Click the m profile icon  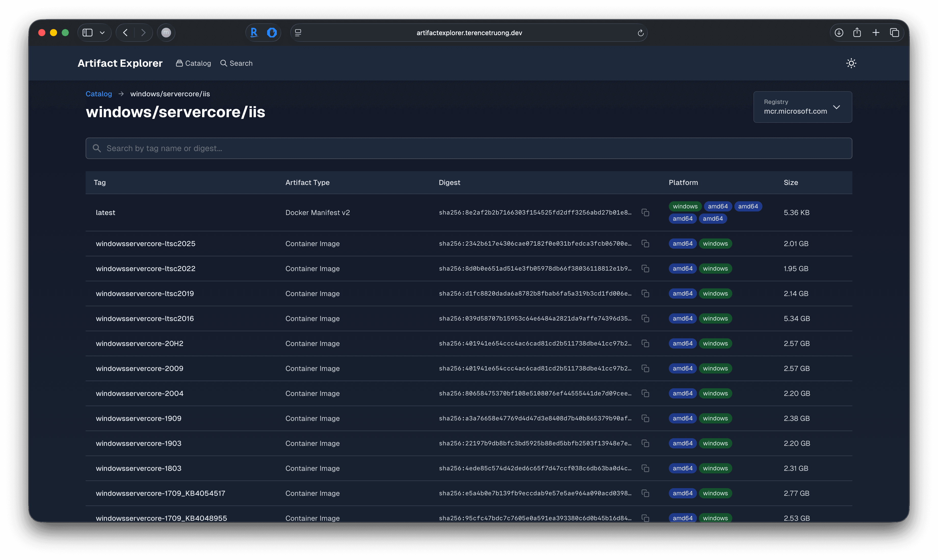pos(166,32)
